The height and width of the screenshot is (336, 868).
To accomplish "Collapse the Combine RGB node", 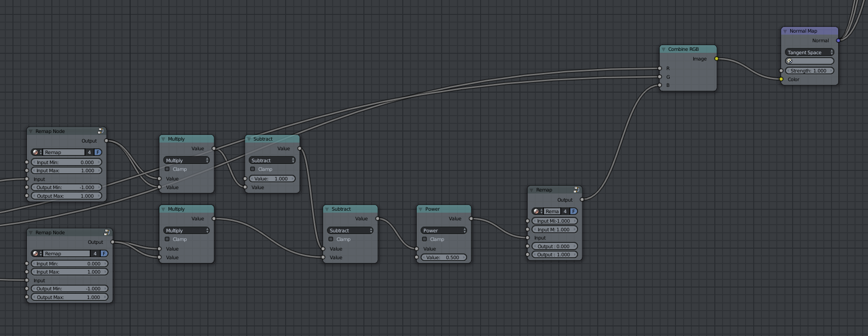I will click(663, 49).
